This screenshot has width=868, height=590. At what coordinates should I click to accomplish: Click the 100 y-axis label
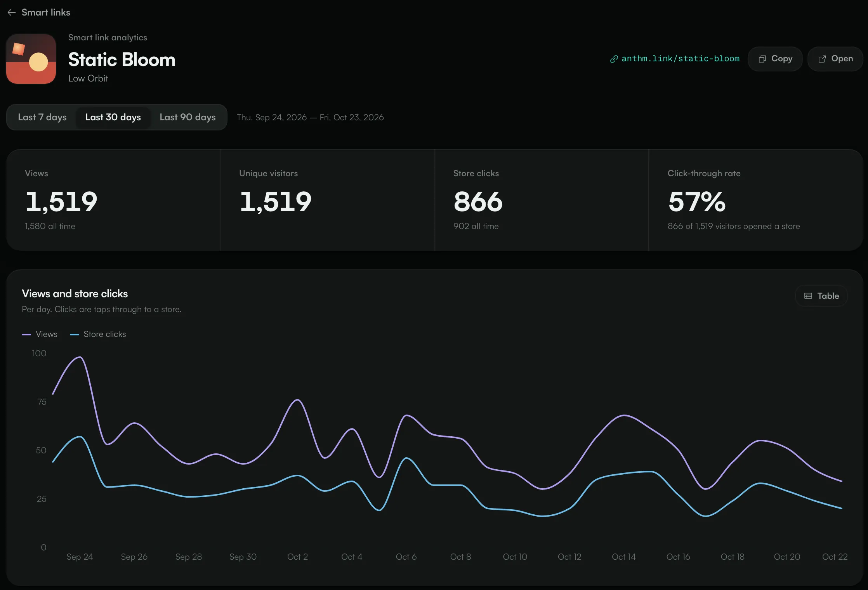(x=39, y=354)
